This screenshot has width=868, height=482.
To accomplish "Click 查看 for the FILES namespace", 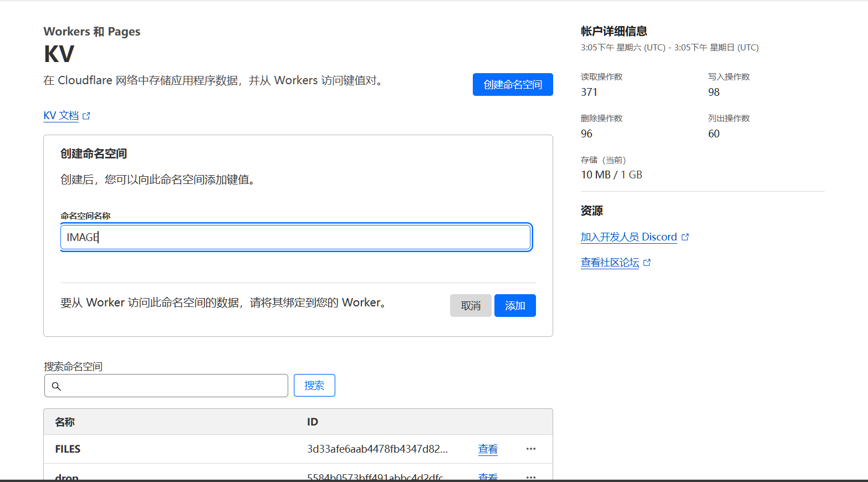I will tap(488, 449).
